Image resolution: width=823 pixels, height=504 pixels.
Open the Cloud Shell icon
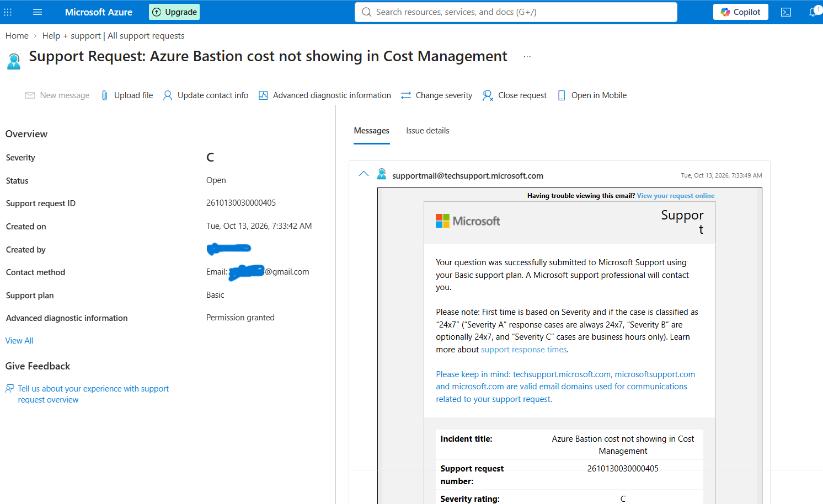click(786, 12)
